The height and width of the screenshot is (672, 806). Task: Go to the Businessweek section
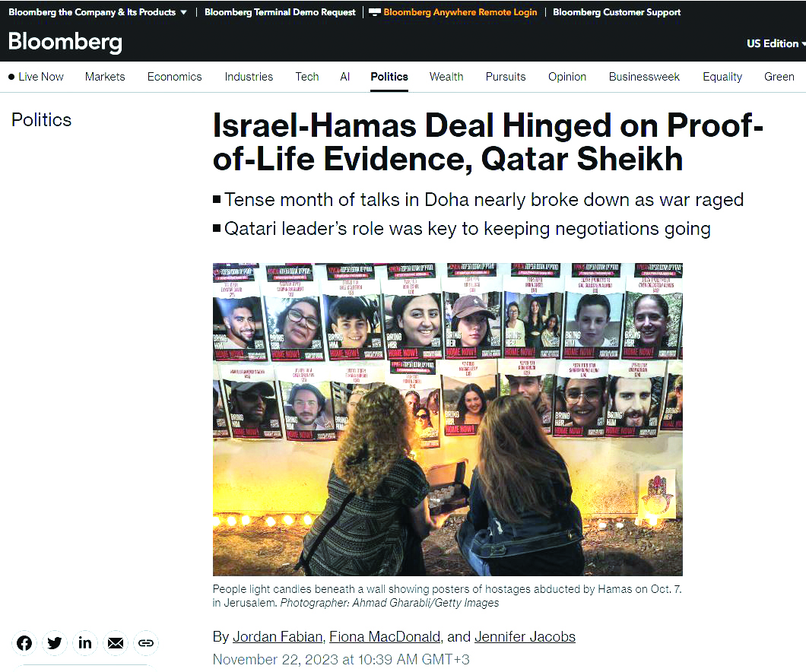tap(644, 77)
